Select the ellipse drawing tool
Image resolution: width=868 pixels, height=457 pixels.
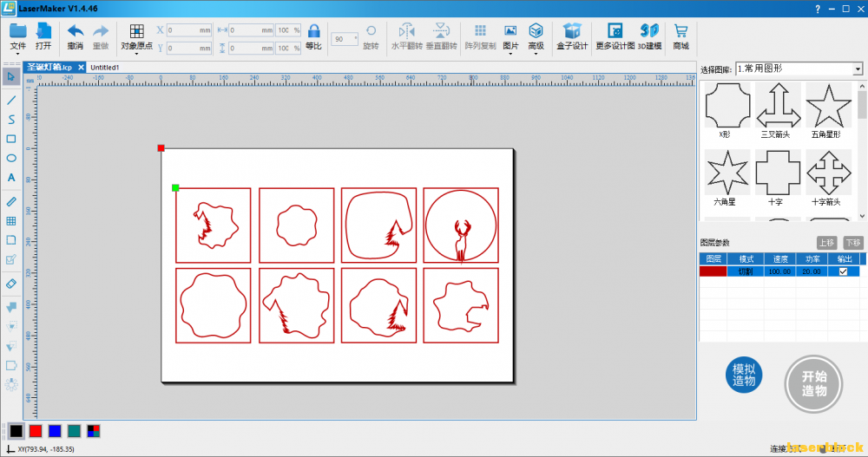click(x=11, y=158)
